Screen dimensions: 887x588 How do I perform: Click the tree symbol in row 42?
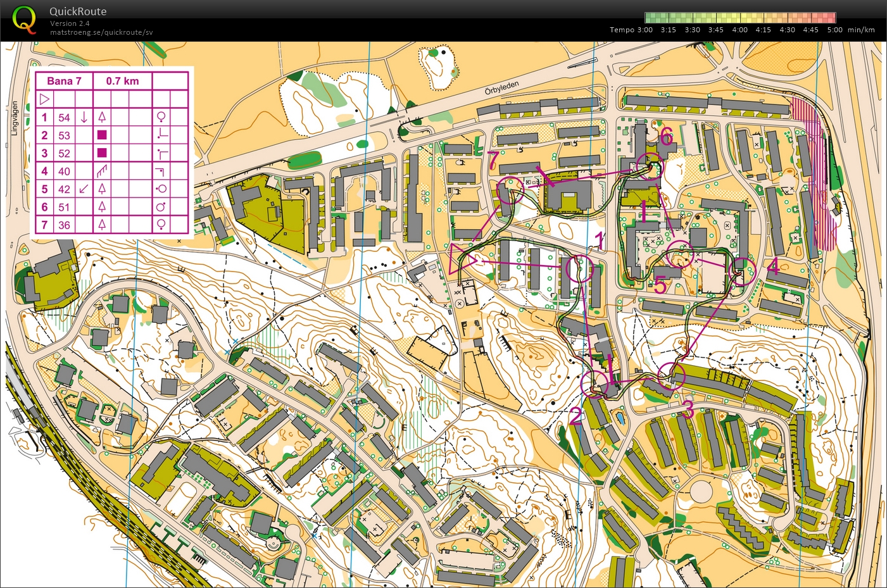[102, 189]
